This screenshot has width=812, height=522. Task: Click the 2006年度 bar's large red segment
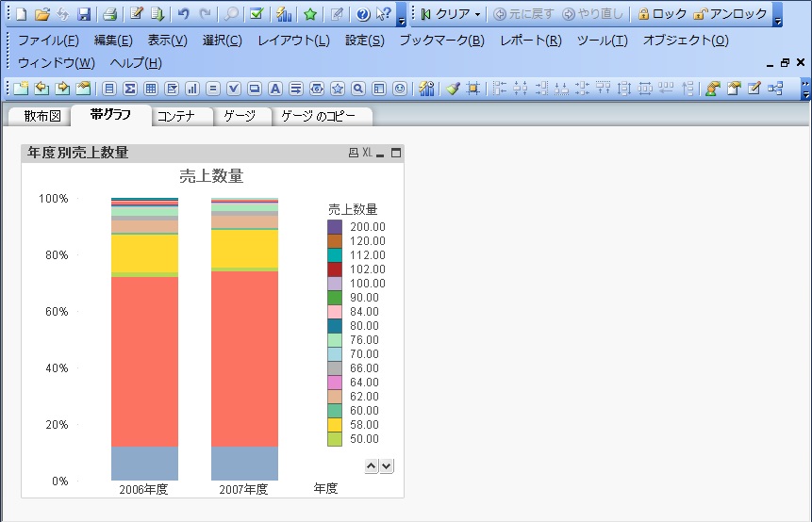click(144, 362)
